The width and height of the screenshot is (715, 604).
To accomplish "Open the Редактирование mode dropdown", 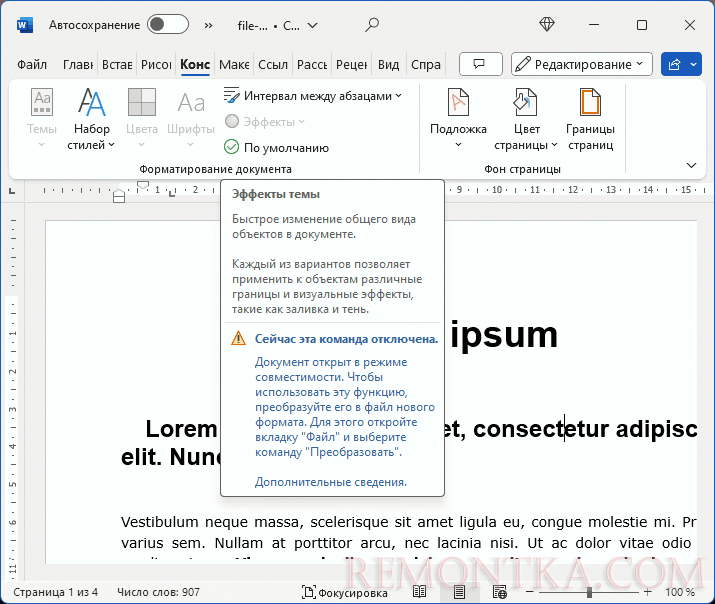I will pos(582,64).
